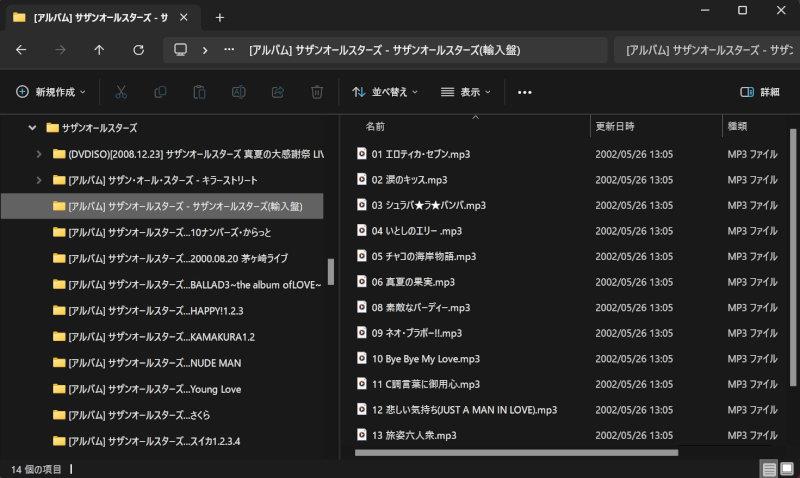Select file 10 Bye Bye My Love.mp3

pos(426,359)
